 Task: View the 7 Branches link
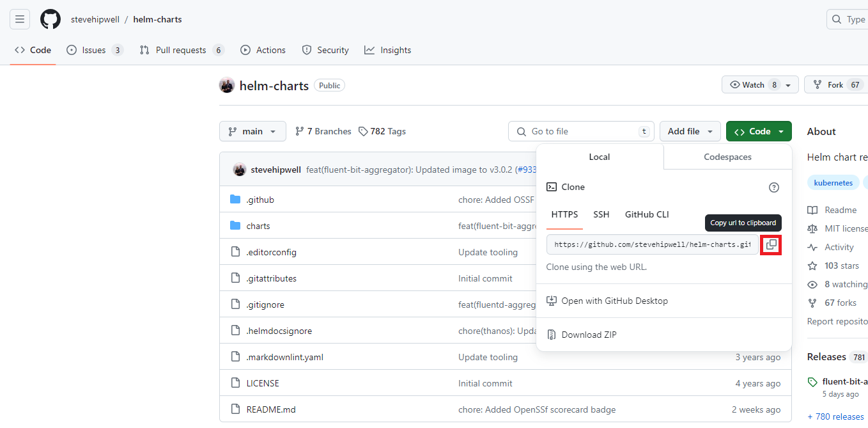(x=323, y=131)
